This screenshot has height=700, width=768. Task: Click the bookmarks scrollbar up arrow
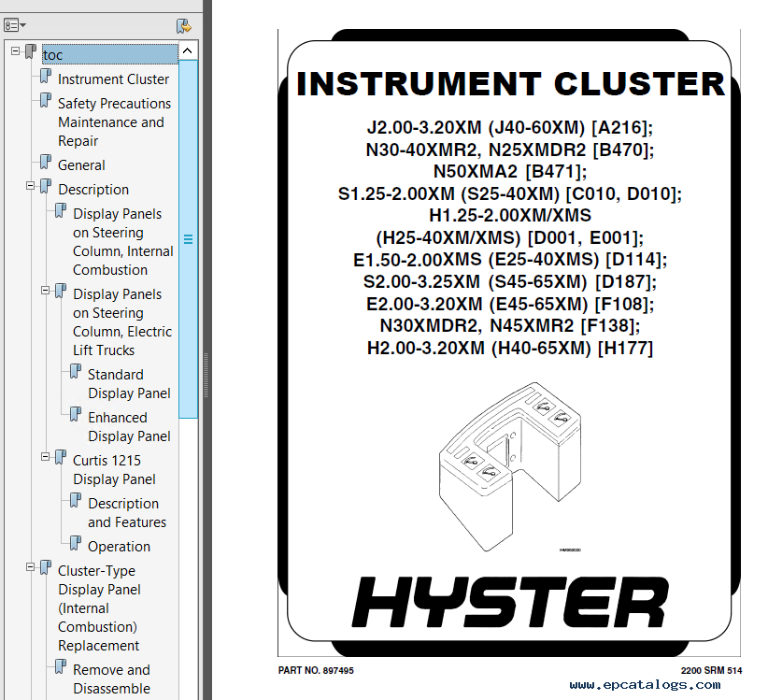click(x=188, y=50)
